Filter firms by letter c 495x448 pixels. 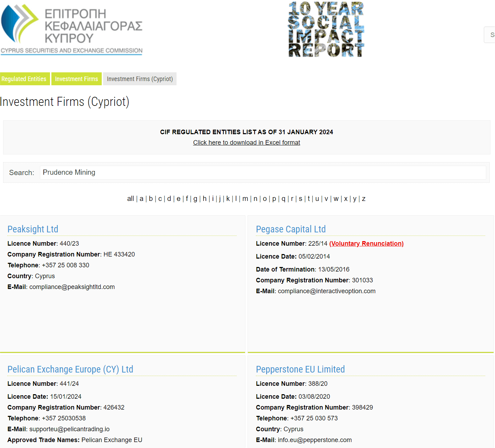[160, 199]
